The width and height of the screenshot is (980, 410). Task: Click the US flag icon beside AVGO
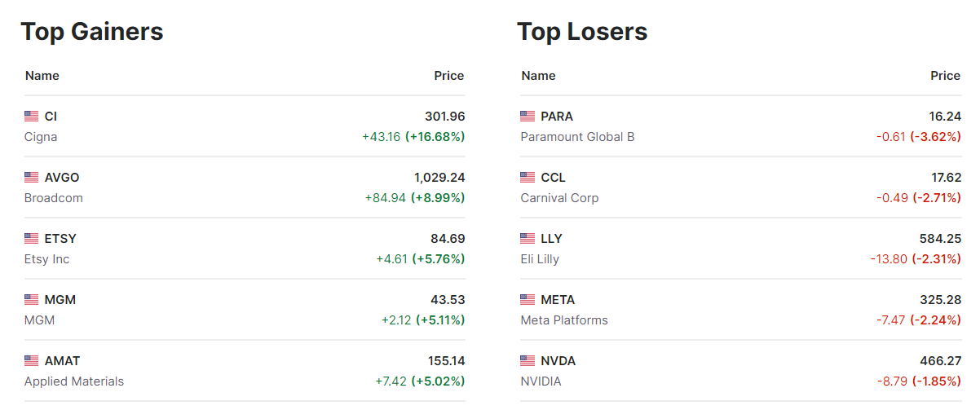coord(32,178)
